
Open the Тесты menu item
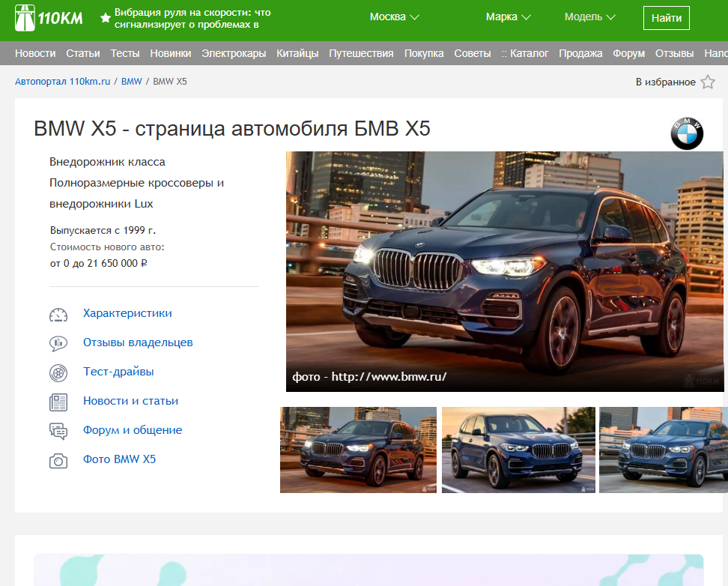[x=125, y=53]
